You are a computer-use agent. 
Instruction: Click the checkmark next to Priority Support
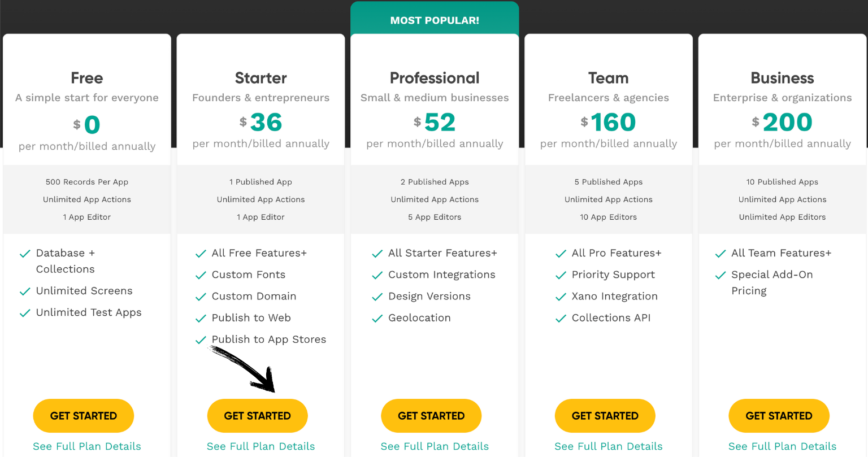(x=561, y=275)
